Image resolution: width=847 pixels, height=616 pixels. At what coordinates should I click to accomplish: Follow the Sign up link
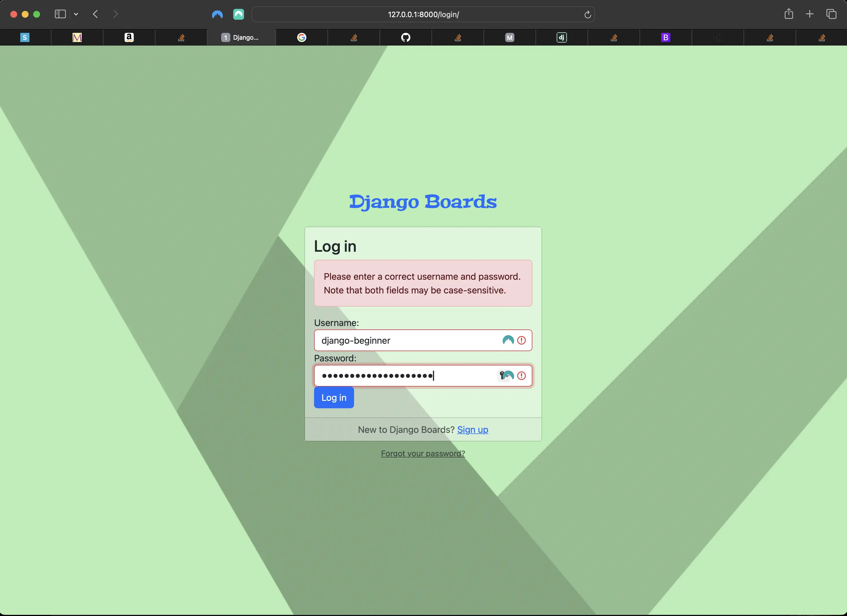pos(473,430)
